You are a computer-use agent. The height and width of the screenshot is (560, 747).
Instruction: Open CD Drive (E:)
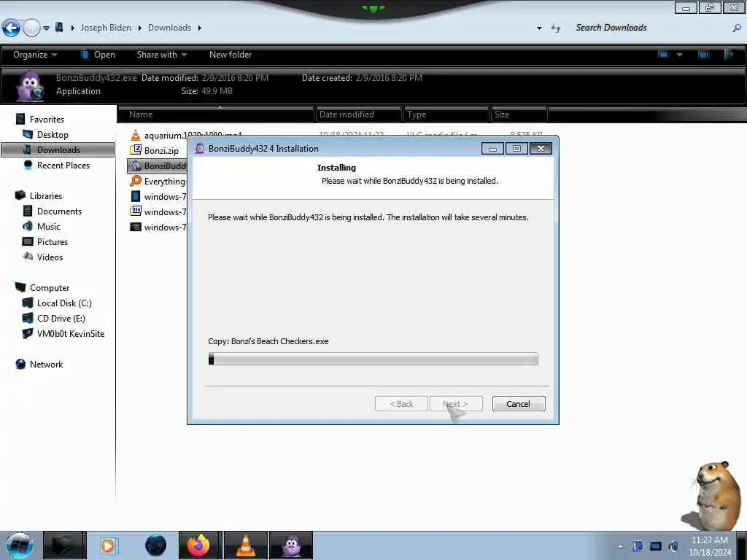click(x=61, y=318)
